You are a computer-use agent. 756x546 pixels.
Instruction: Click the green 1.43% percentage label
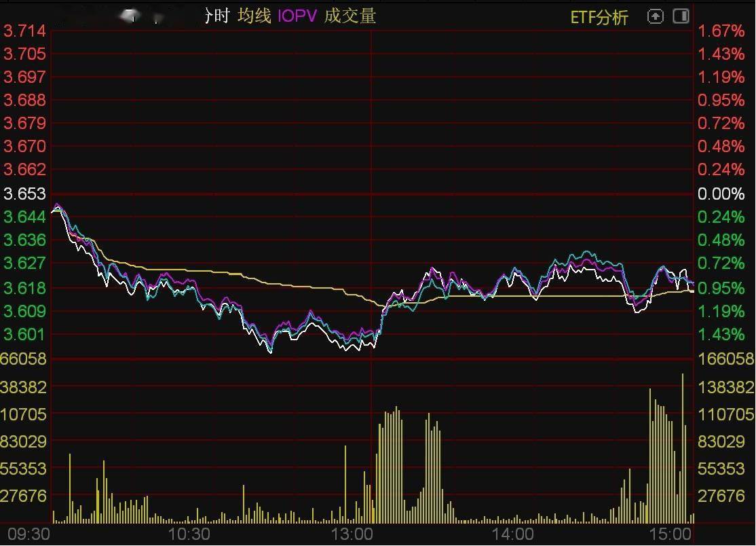pos(721,333)
